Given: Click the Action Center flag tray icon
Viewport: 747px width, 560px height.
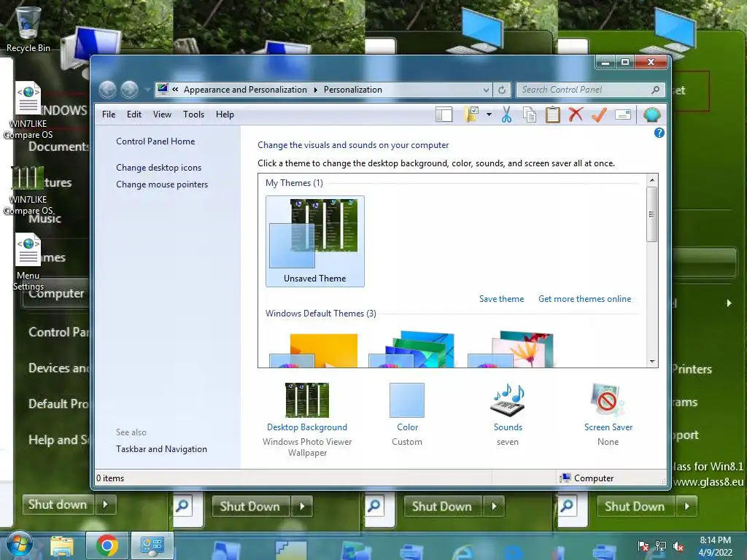Looking at the screenshot, I should tap(643, 546).
